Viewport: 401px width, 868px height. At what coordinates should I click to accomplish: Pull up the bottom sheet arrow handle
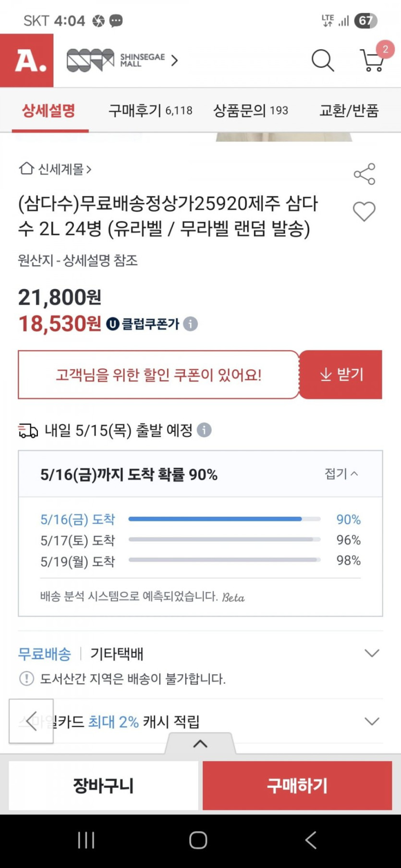tap(200, 744)
